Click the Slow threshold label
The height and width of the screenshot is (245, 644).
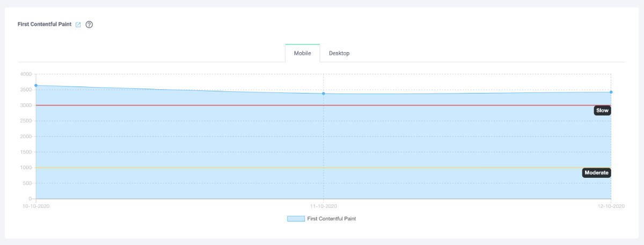click(603, 110)
